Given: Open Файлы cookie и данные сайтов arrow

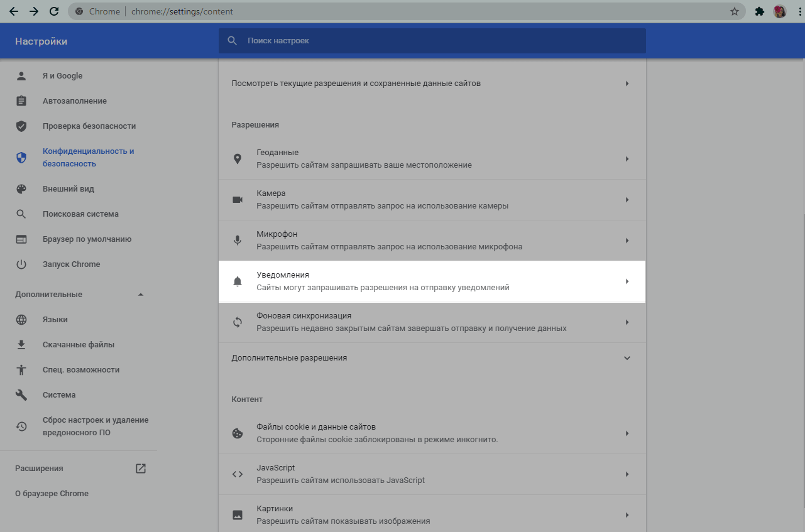Looking at the screenshot, I should 627,433.
